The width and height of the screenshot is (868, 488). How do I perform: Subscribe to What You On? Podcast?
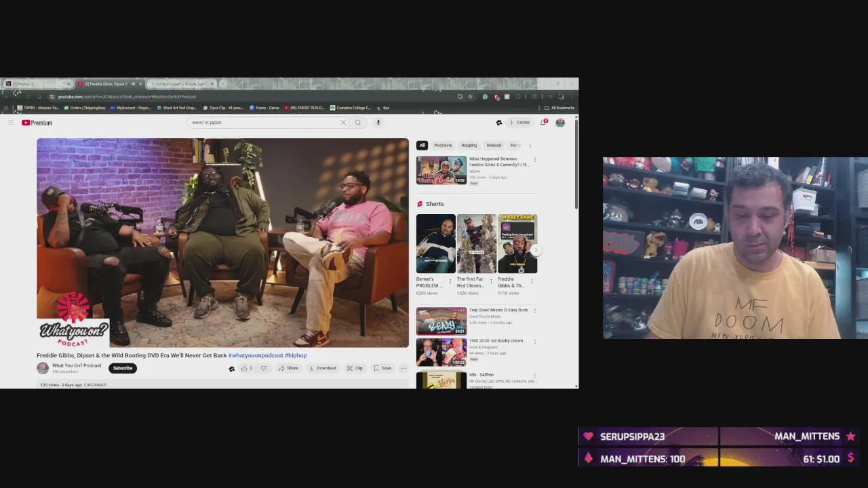point(123,368)
